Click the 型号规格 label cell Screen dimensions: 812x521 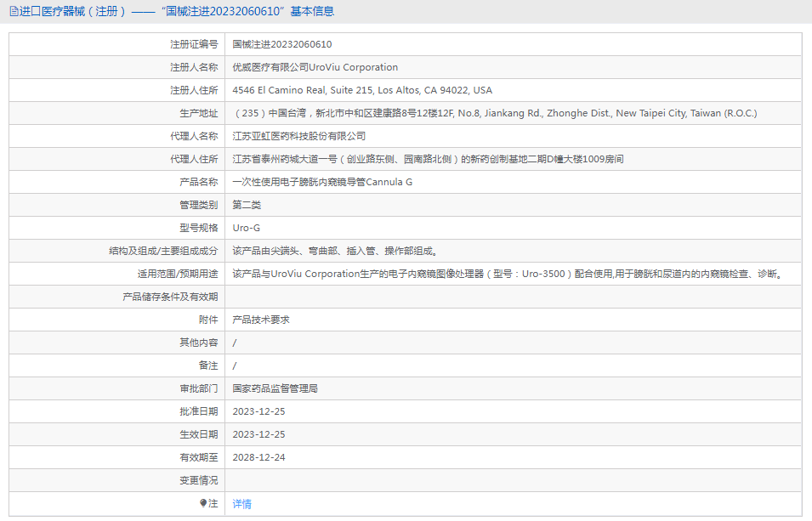click(x=117, y=228)
